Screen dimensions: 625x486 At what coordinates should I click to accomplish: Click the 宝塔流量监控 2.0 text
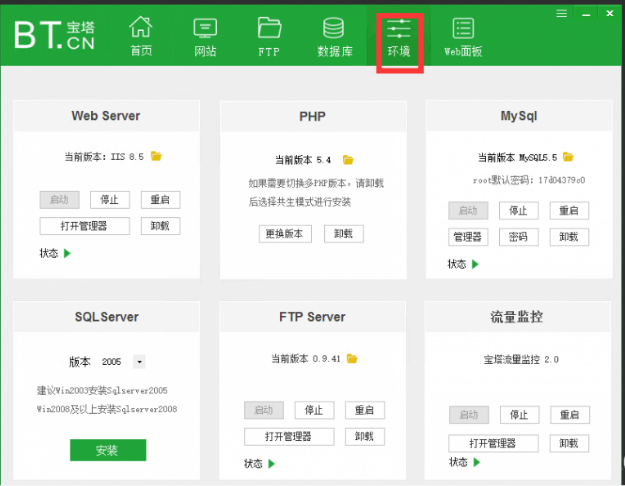tap(521, 360)
